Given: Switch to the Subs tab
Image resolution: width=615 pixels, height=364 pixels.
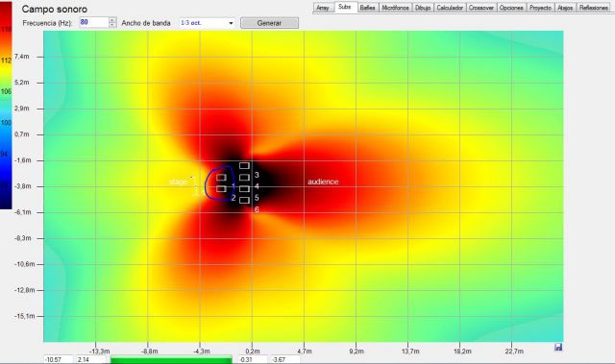Looking at the screenshot, I should (345, 7).
